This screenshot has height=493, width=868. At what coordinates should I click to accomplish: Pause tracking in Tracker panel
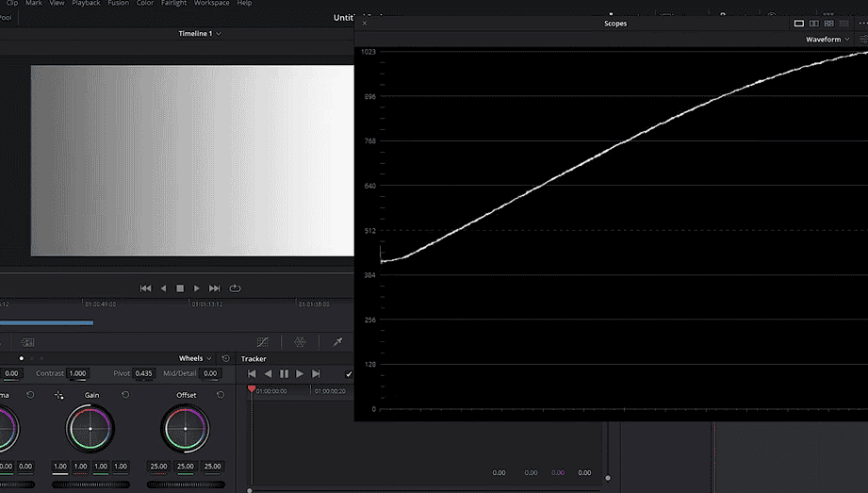pos(284,374)
